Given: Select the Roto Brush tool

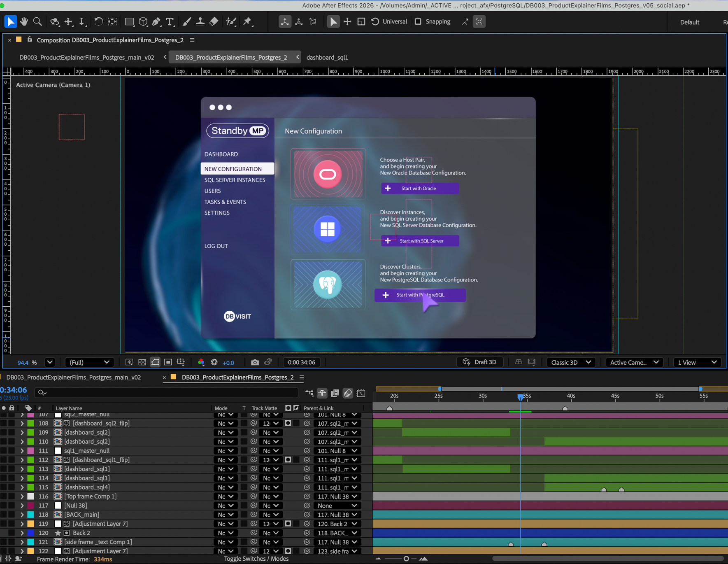Looking at the screenshot, I should [x=231, y=21].
